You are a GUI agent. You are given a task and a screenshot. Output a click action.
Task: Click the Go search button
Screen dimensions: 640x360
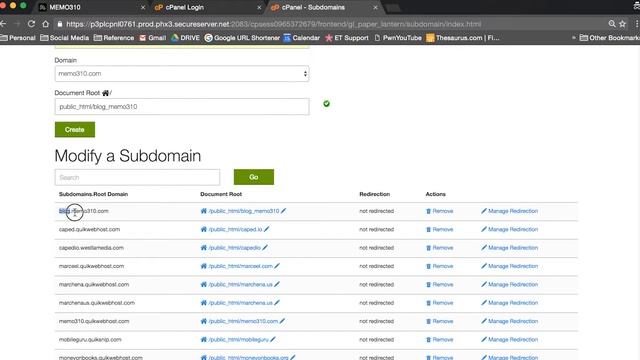pyautogui.click(x=254, y=177)
